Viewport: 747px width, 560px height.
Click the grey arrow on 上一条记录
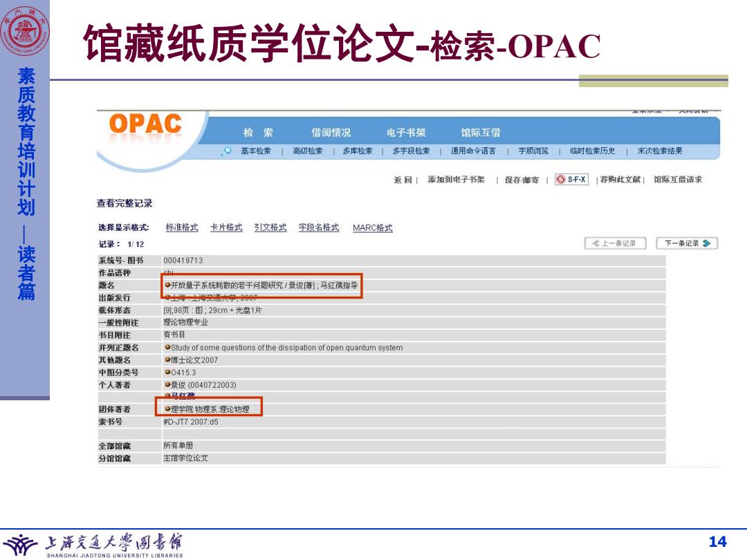click(596, 243)
